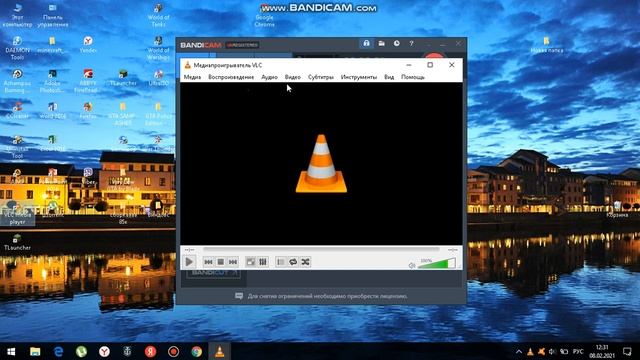Open Bandicam output folder icon
640x360 pixels.
381,43
